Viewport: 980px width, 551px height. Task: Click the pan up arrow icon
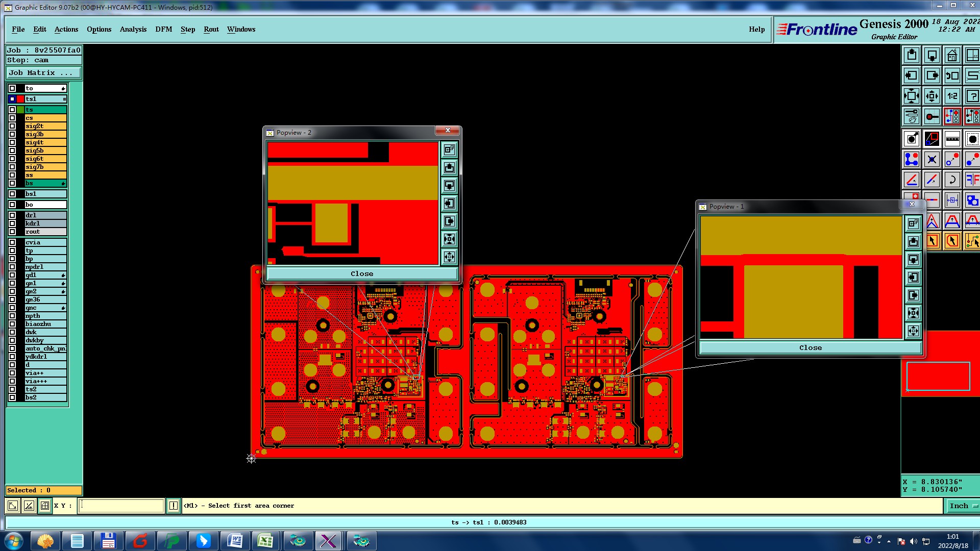click(x=912, y=55)
